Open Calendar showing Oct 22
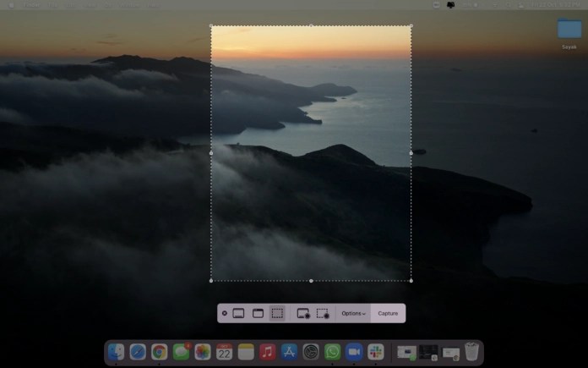Screen dimensions: 588x368 click(x=224, y=352)
